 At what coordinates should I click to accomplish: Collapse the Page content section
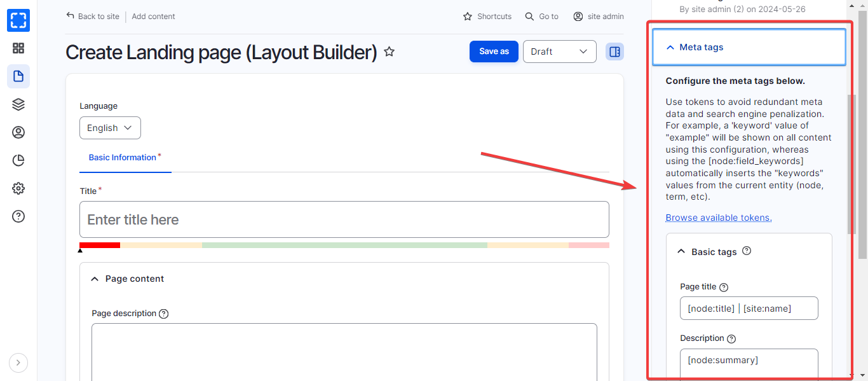point(134,279)
